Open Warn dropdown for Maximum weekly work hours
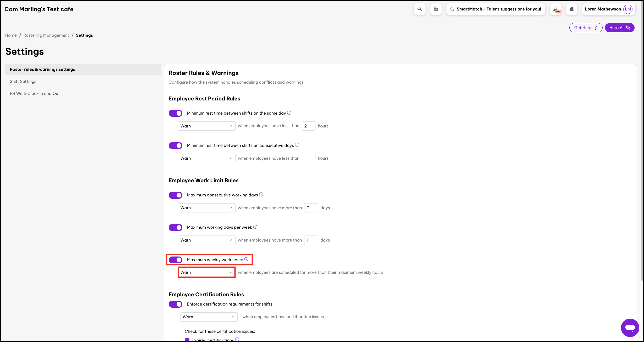Screen dimensions: 644x342 206,272
